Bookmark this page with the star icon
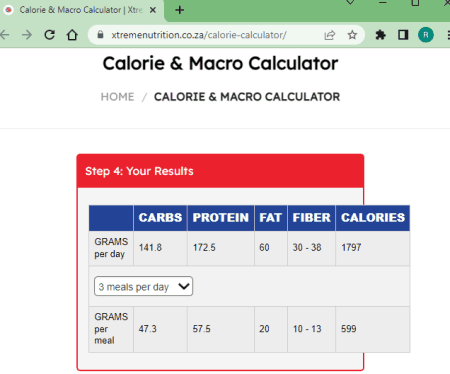 [x=352, y=35]
